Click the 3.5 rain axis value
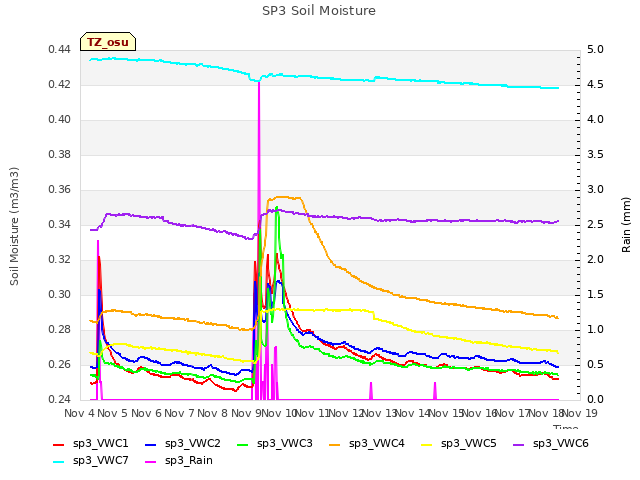This screenshot has height=480, width=640. (x=595, y=155)
